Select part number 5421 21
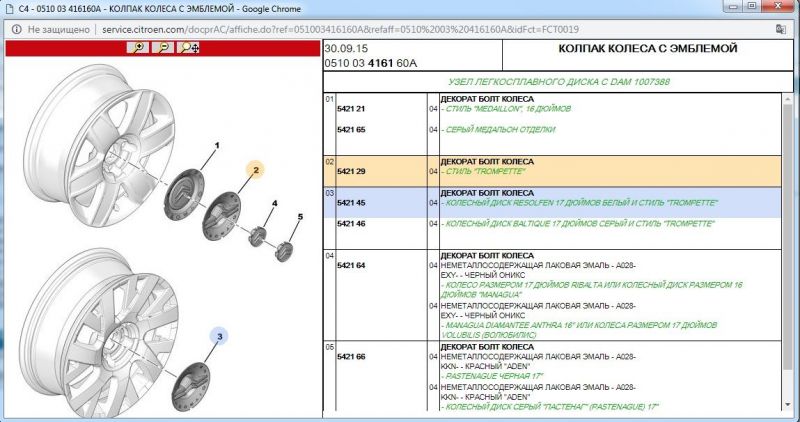This screenshot has width=800, height=422. [x=351, y=109]
